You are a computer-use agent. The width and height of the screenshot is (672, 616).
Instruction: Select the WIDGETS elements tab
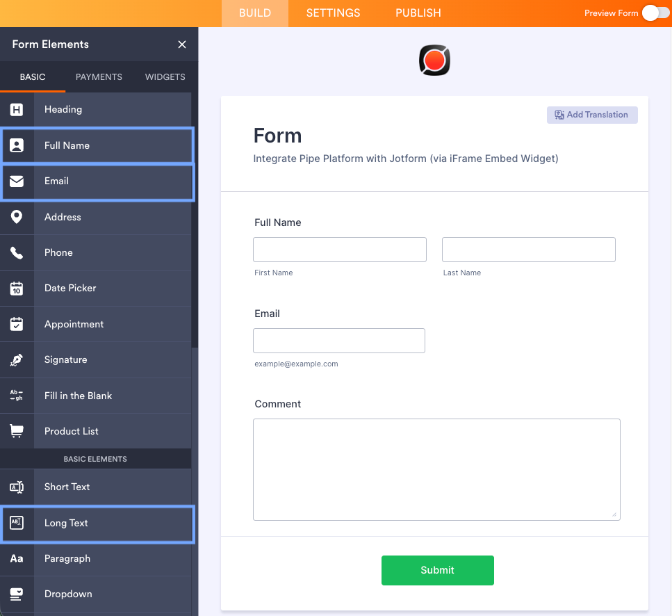point(165,77)
